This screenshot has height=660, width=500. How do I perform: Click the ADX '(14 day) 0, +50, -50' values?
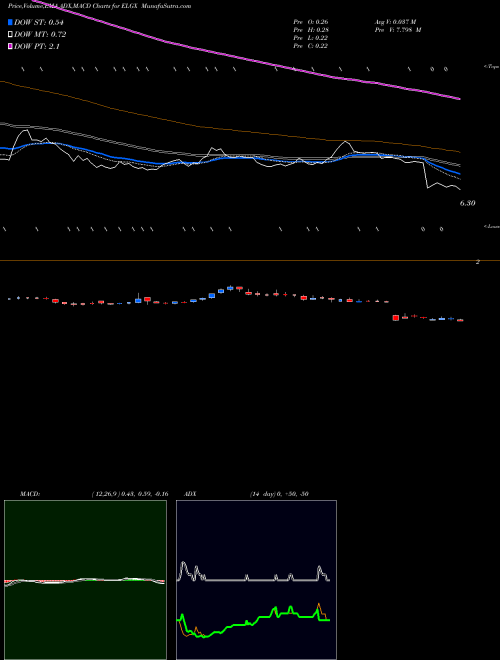(279, 494)
